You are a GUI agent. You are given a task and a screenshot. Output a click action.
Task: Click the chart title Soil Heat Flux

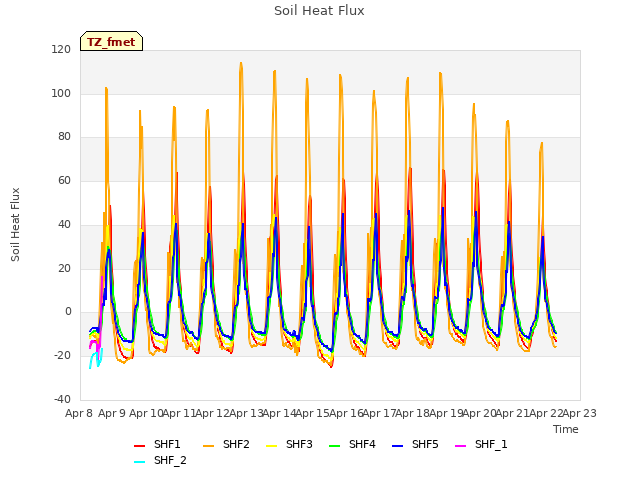pyautogui.click(x=319, y=11)
